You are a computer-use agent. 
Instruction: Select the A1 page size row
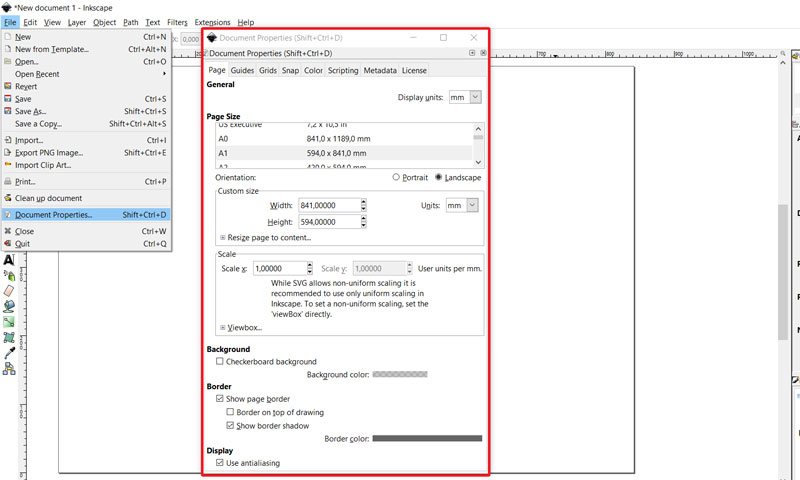(x=344, y=153)
